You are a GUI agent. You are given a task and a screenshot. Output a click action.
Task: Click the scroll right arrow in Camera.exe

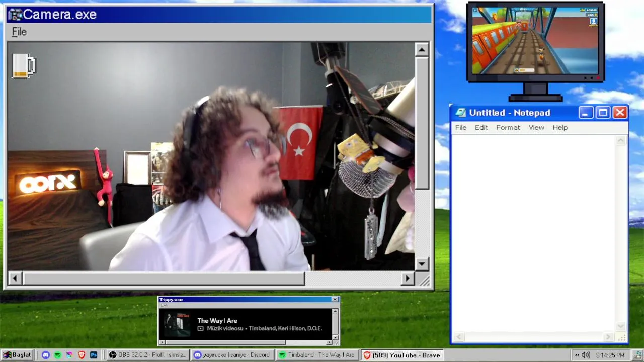click(x=408, y=278)
